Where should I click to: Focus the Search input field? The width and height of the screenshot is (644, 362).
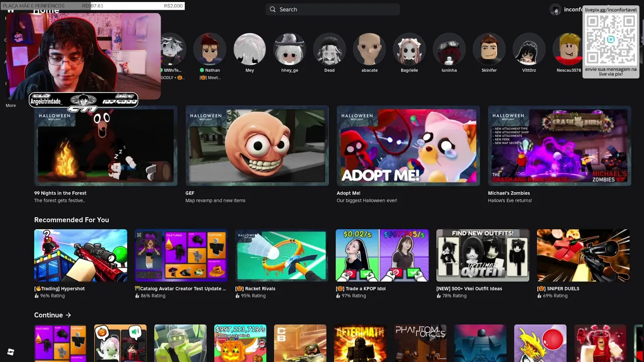pyautogui.click(x=333, y=9)
